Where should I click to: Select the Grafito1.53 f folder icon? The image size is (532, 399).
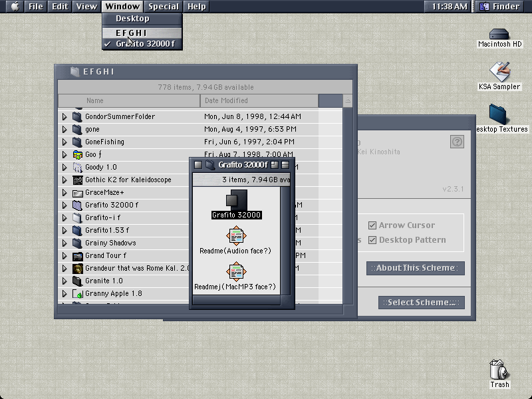point(77,230)
